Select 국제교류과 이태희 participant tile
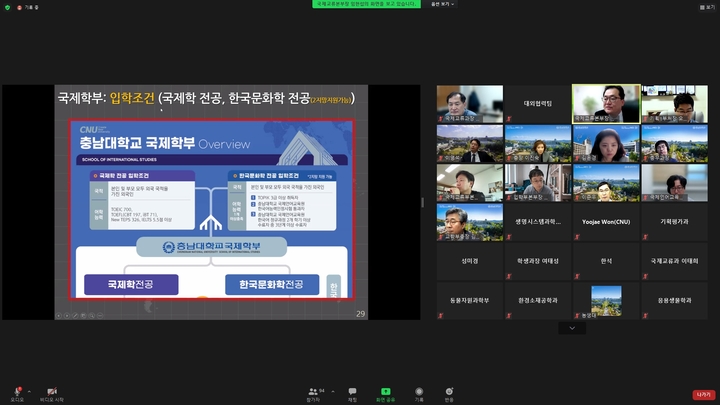This screenshot has height=405, width=720. click(674, 261)
